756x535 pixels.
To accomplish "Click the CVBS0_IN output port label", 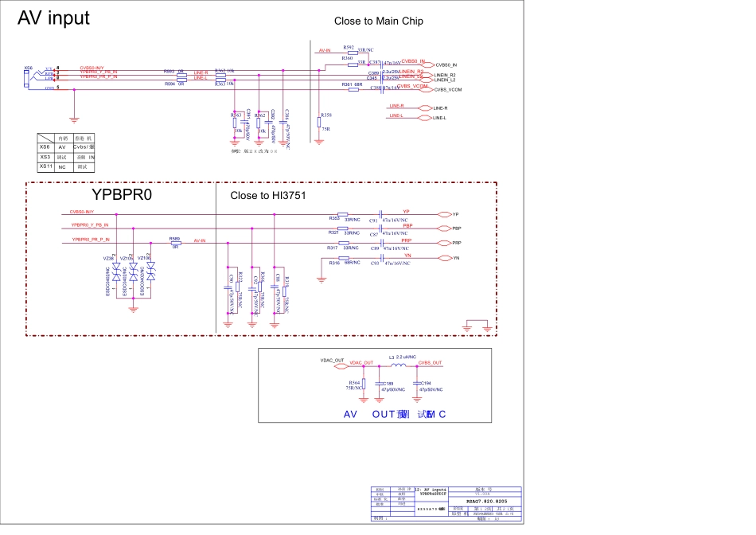I will click(446, 65).
